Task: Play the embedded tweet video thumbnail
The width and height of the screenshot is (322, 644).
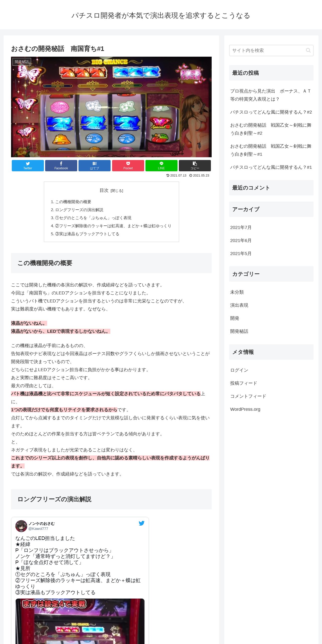Action: pos(80,621)
